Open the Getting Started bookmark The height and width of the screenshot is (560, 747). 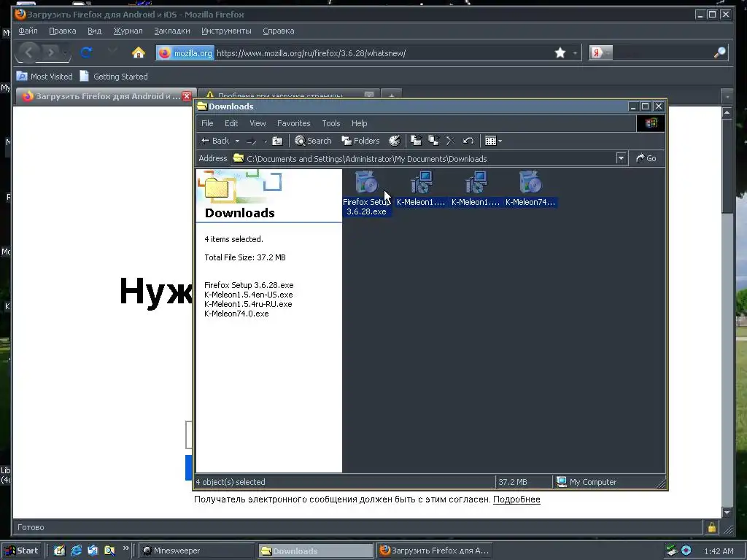pyautogui.click(x=114, y=76)
